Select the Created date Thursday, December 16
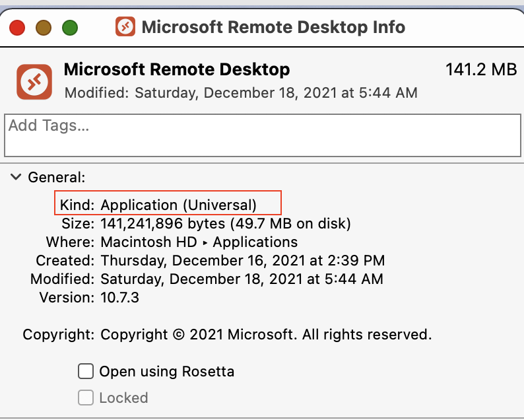The image size is (524, 420). (243, 260)
